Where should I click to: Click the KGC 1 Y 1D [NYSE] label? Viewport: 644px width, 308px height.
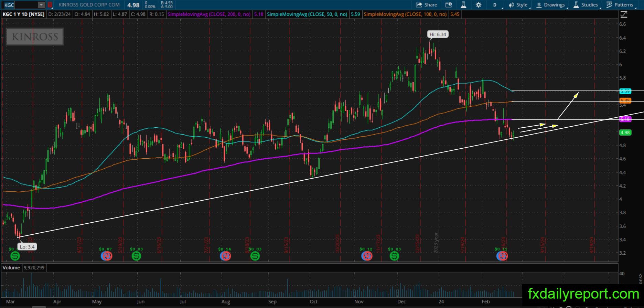(24, 14)
